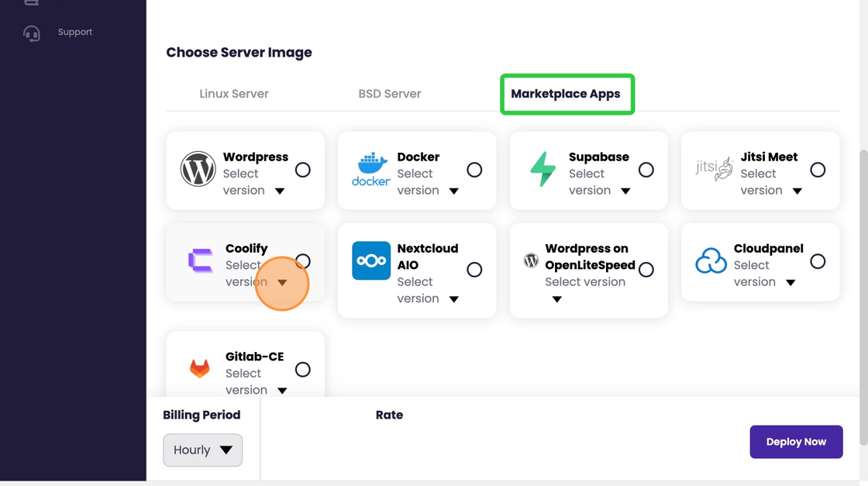Click the Wordpress logo icon

[198, 170]
